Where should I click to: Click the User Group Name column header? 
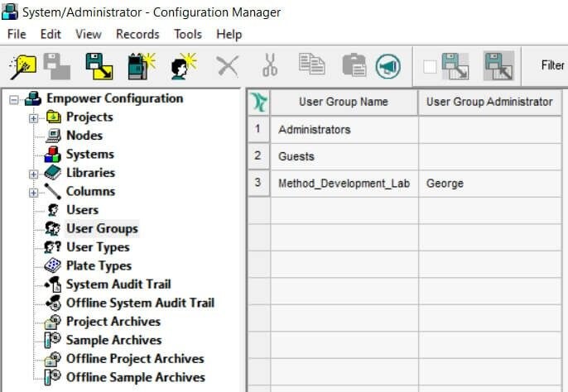point(344,102)
